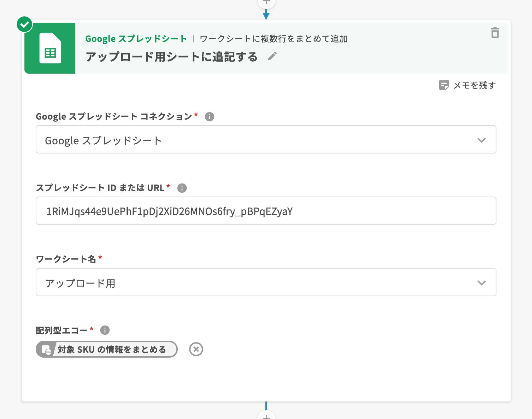Click the green Google Sheets app icon
532x419 pixels.
pyautogui.click(x=50, y=48)
